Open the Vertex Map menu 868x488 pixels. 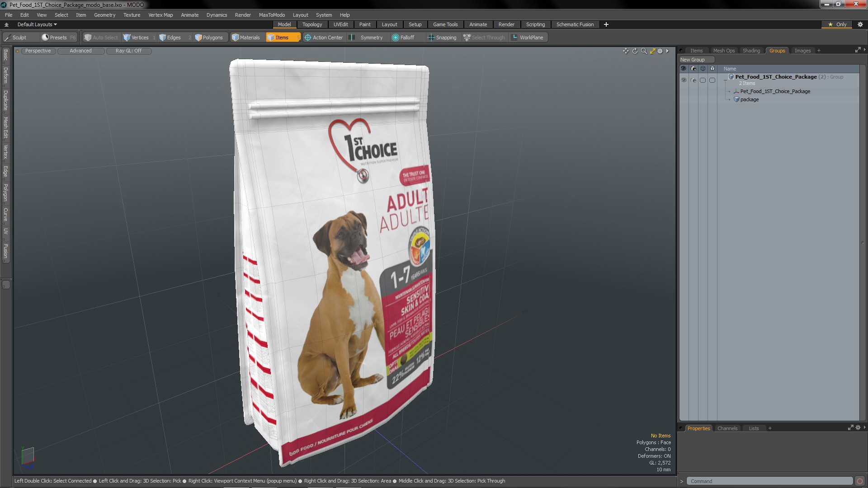160,15
